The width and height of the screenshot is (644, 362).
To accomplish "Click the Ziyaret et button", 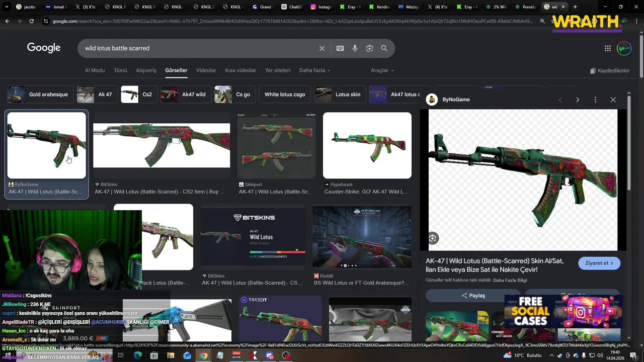I will point(599,263).
